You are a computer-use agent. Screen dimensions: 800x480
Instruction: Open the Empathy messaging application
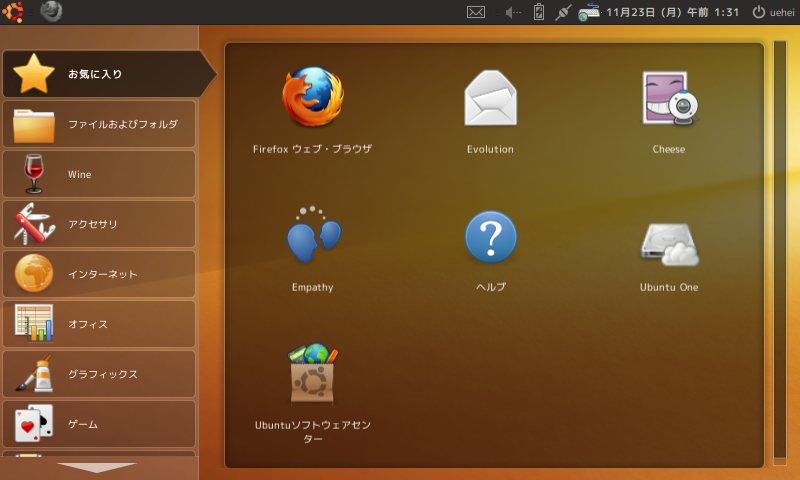pos(313,235)
